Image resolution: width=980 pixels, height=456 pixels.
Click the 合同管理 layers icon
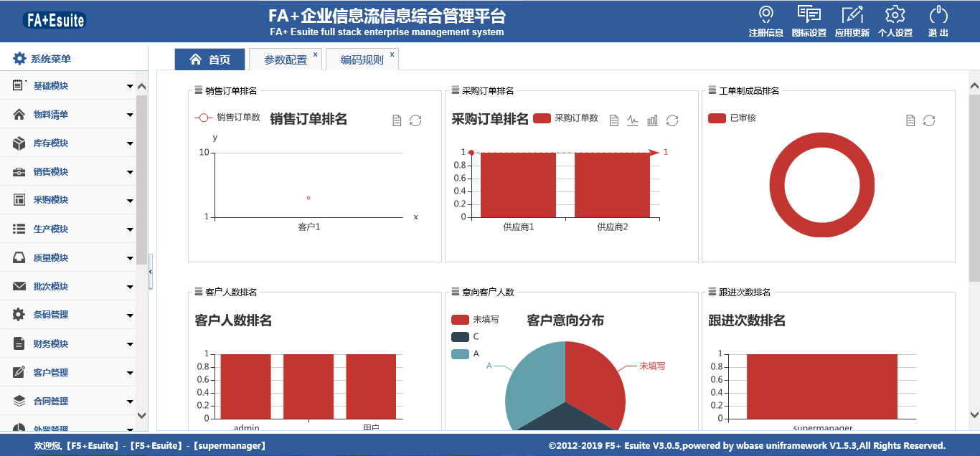[x=19, y=401]
